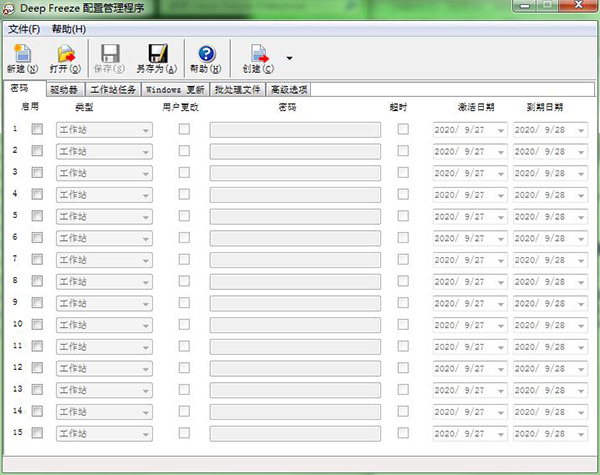
Task: Enable password row 15 checkbox
Action: pos(37,433)
